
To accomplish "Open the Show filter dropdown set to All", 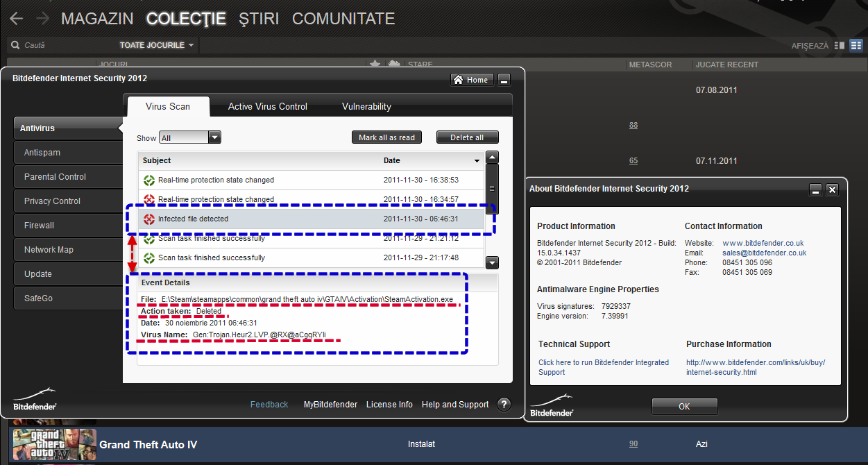I will (189, 137).
